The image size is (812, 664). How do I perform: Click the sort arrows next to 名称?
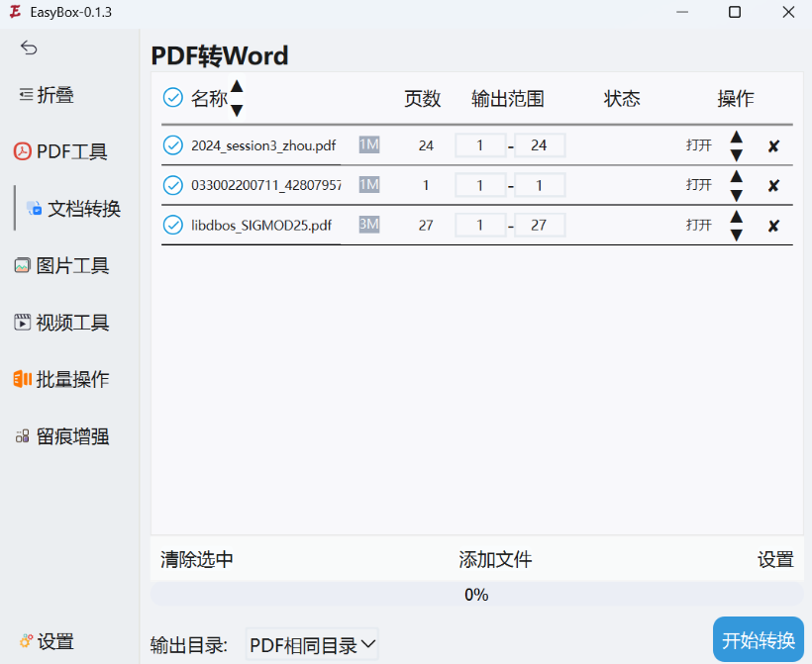point(237,98)
